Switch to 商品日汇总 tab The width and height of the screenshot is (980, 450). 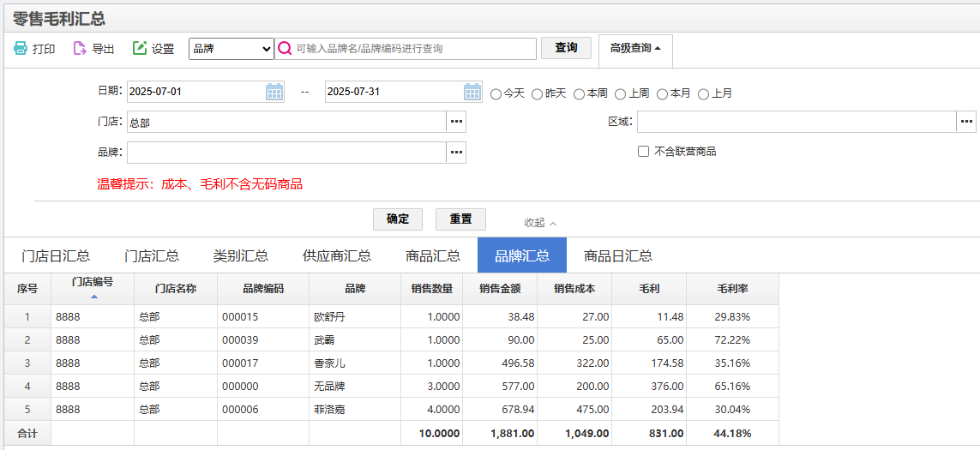point(618,255)
